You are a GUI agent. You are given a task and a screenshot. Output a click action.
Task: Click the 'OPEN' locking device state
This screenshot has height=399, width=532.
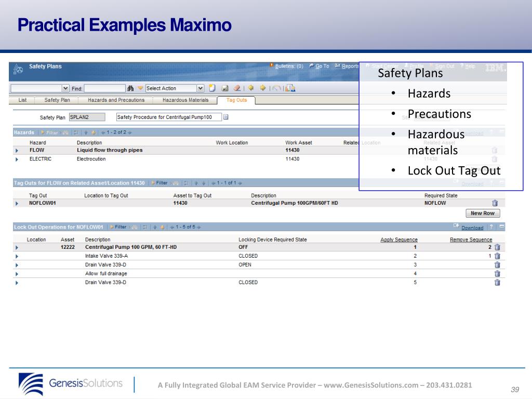(245, 264)
